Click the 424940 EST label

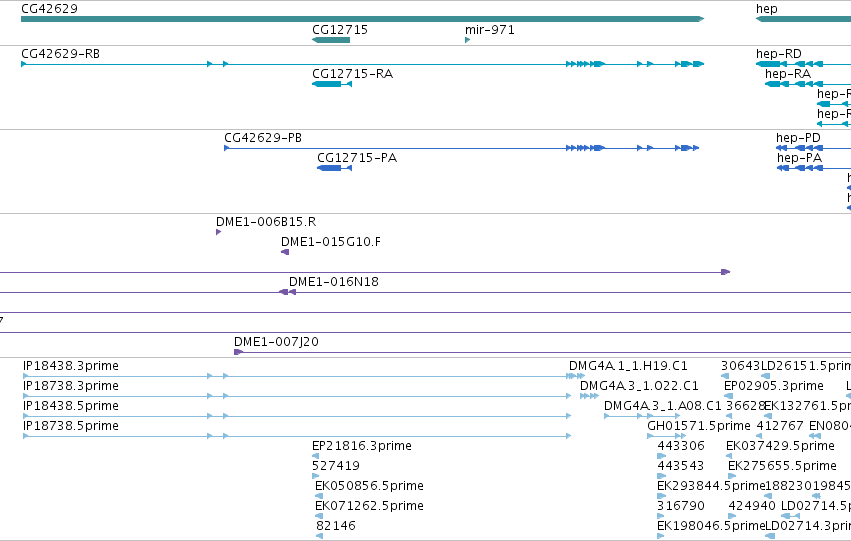(752, 506)
